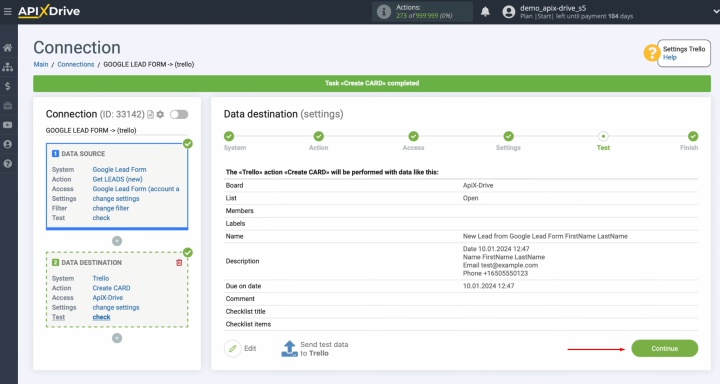The width and height of the screenshot is (720, 384).
Task: Click the notifications bell icon
Action: tap(485, 12)
